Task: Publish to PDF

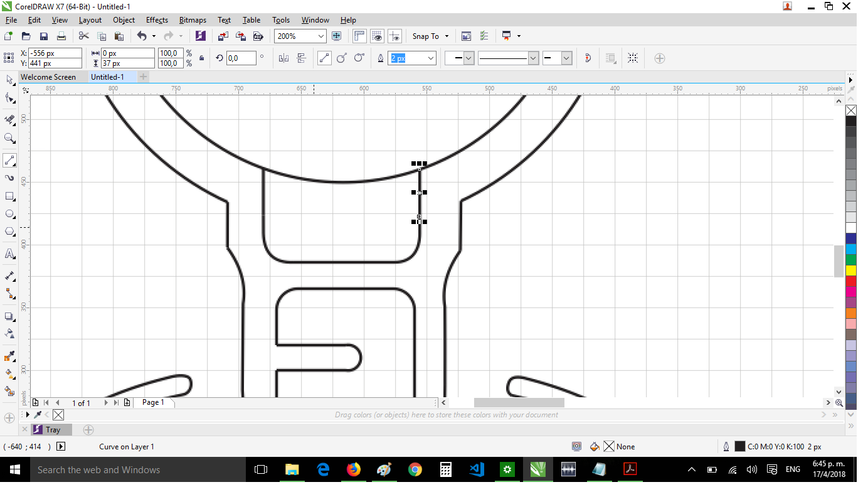Action: pyautogui.click(x=257, y=36)
